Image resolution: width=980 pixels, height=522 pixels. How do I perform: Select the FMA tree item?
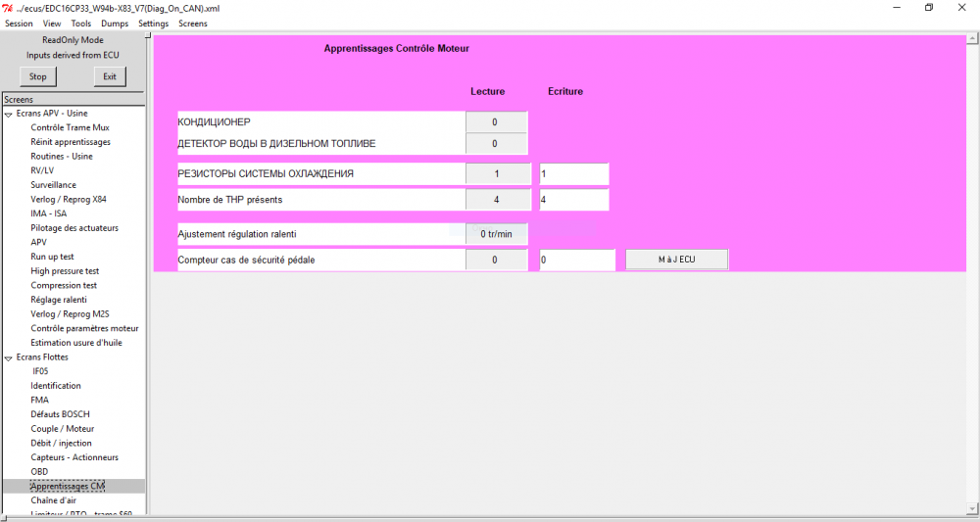click(39, 401)
